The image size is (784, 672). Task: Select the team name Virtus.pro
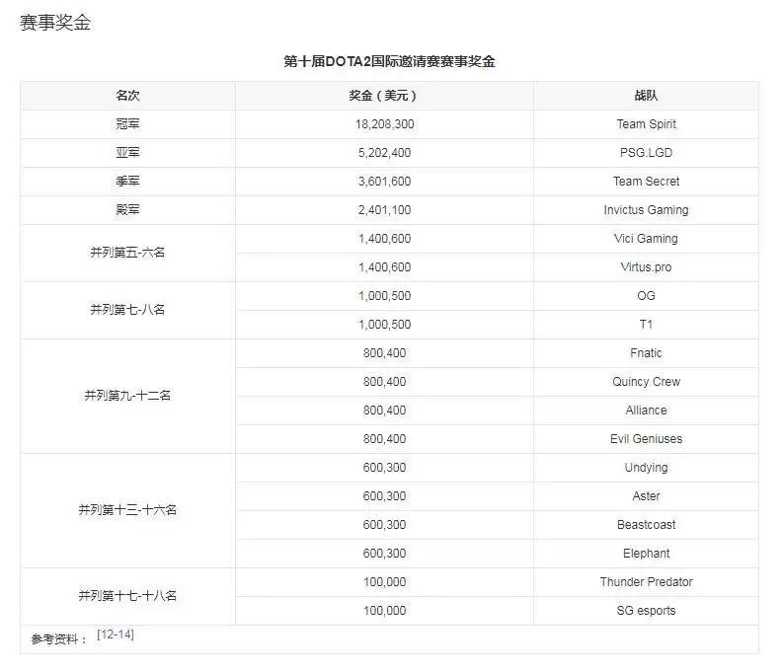[646, 266]
